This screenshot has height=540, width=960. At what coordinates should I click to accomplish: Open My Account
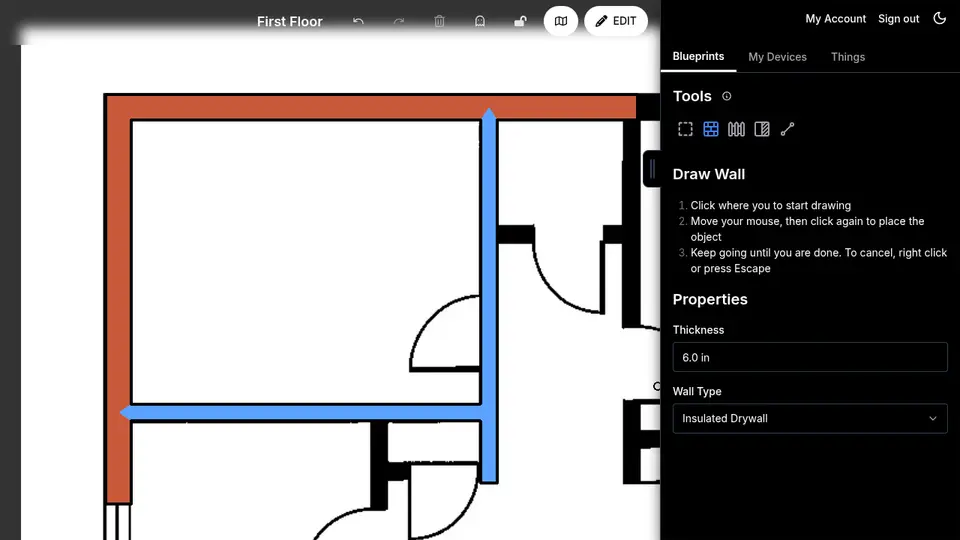(836, 19)
